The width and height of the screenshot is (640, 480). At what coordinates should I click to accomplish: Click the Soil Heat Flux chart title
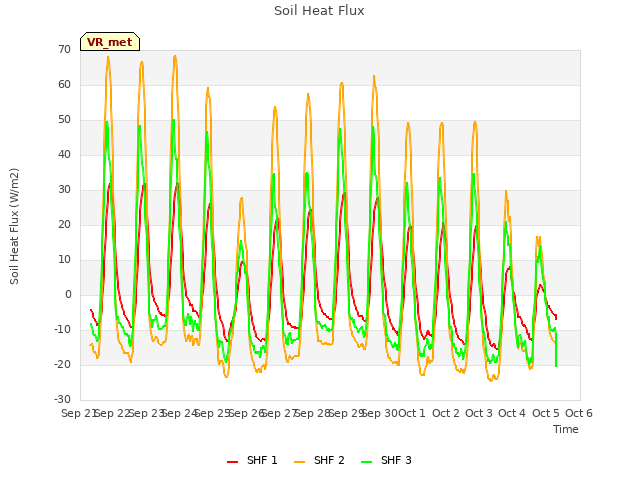[319, 11]
